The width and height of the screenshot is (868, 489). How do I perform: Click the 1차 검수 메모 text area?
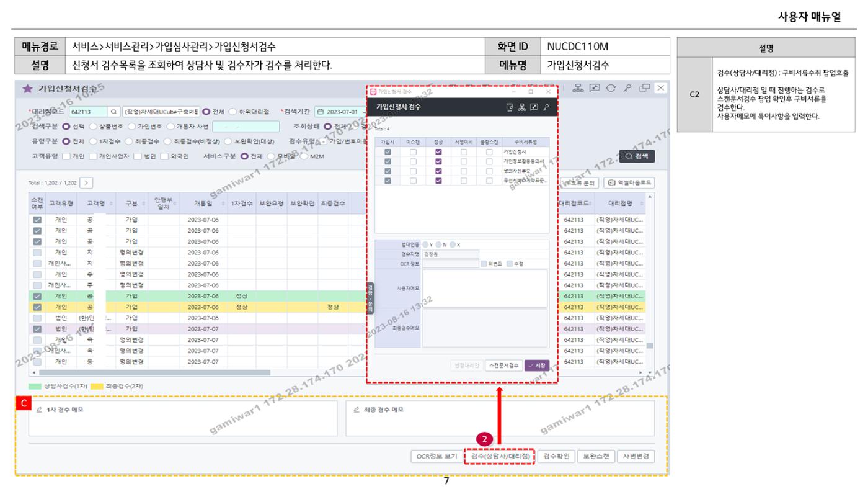182,418
